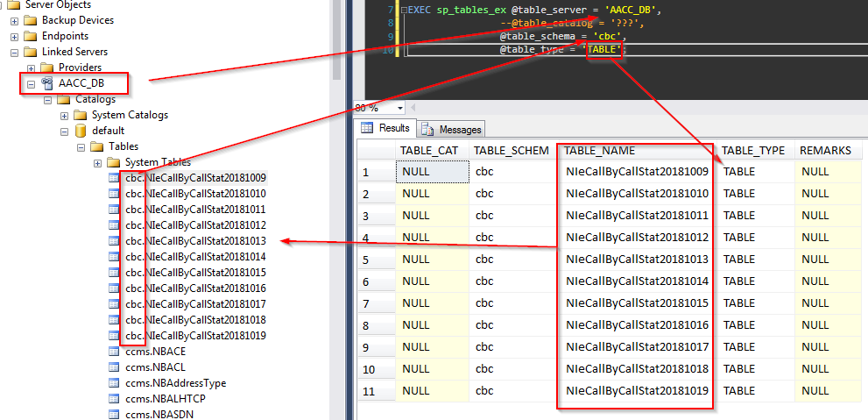
Task: Click table icon for ccms.NBAddressType
Action: pyautogui.click(x=114, y=383)
